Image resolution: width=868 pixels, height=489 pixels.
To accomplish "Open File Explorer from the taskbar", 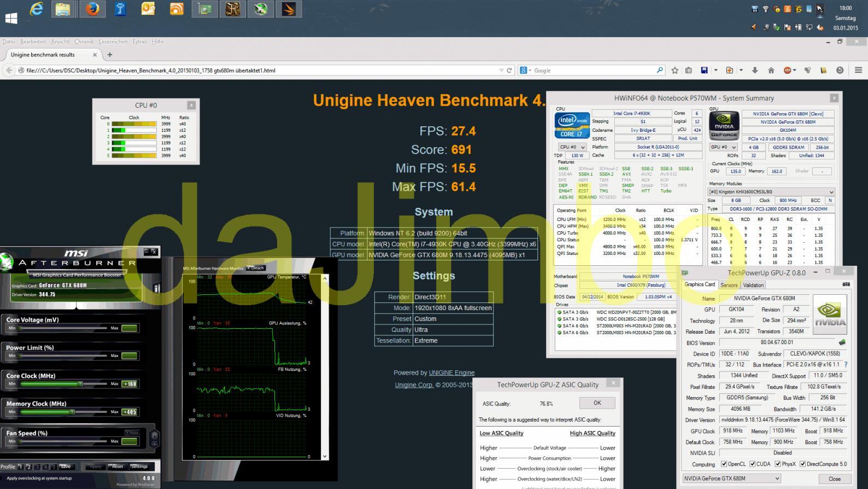I will pos(63,9).
